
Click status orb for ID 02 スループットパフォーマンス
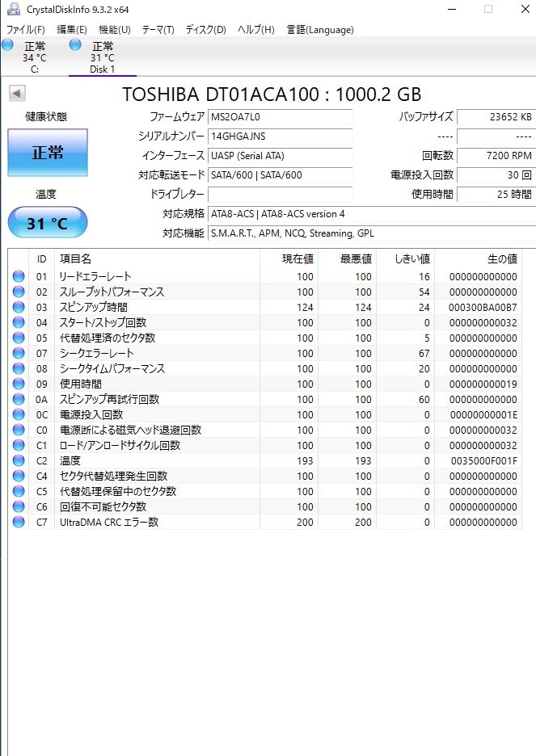pos(19,292)
